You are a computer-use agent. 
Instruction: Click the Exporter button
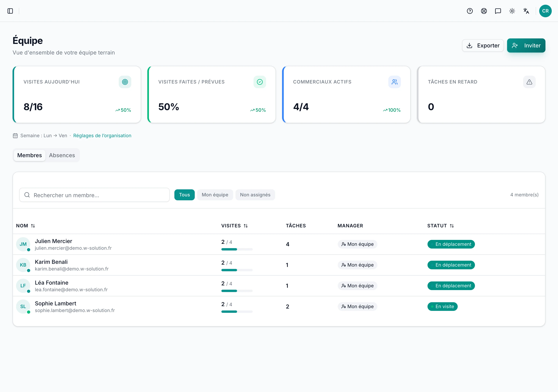click(483, 45)
